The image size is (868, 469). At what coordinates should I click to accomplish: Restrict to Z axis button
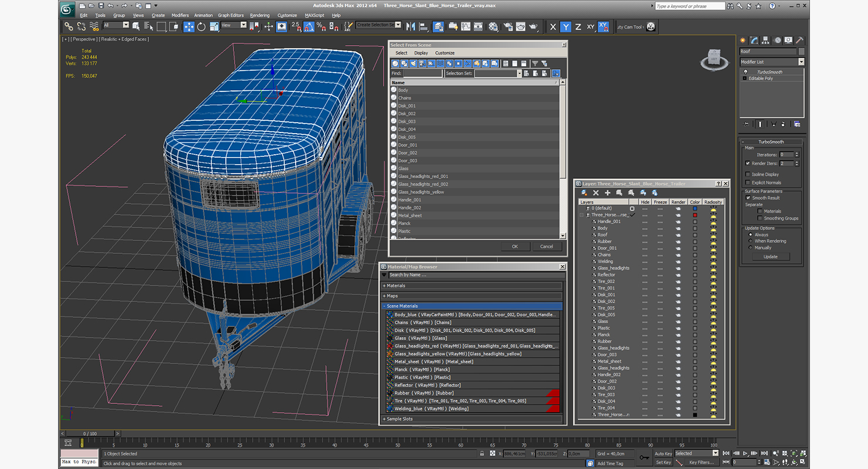(578, 26)
